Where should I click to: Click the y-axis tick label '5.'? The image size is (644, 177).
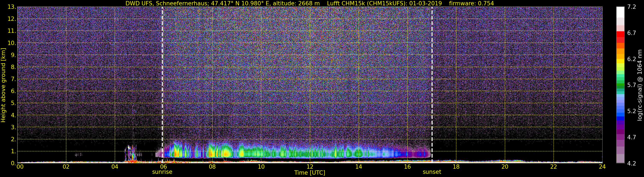[13, 103]
